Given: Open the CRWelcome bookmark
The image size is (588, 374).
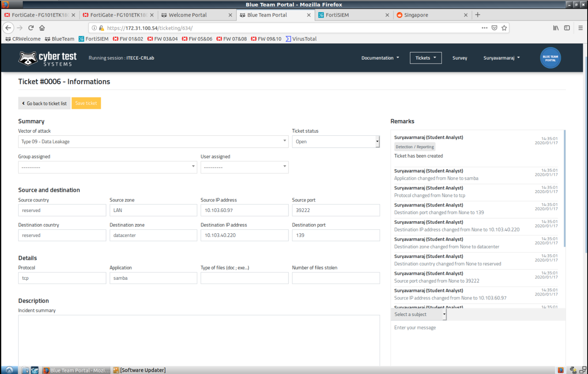Looking at the screenshot, I should [23, 39].
